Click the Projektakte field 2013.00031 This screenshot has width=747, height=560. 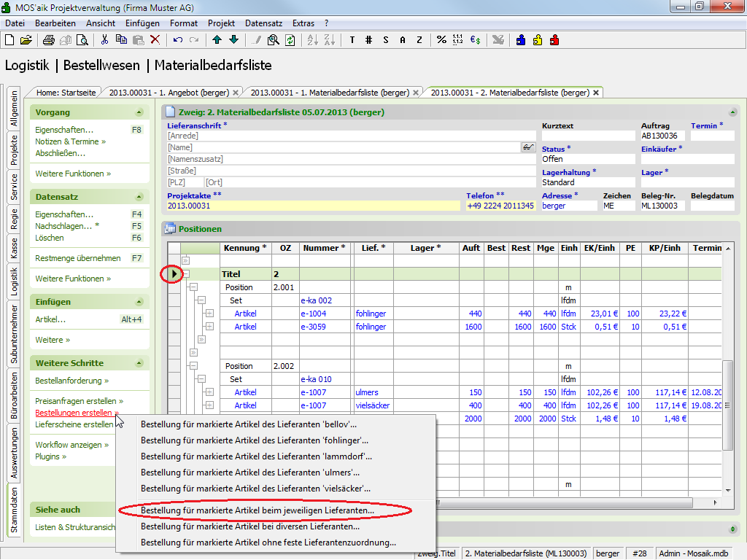coord(313,206)
